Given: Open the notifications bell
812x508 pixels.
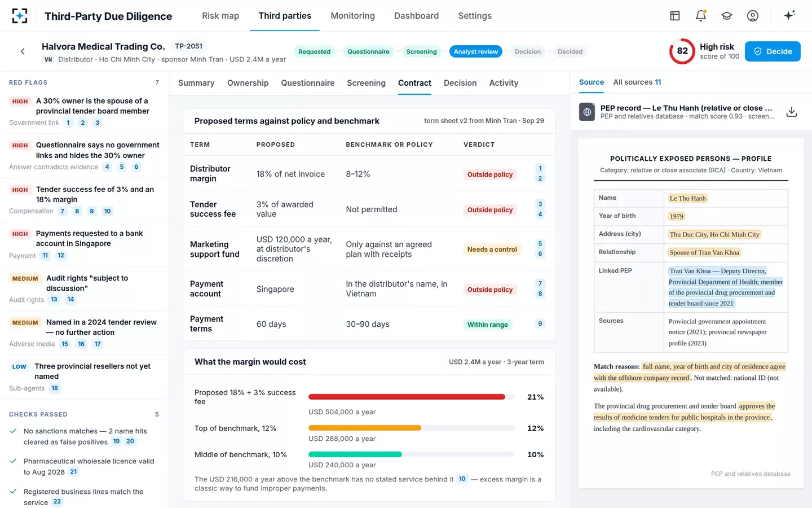Looking at the screenshot, I should (701, 16).
